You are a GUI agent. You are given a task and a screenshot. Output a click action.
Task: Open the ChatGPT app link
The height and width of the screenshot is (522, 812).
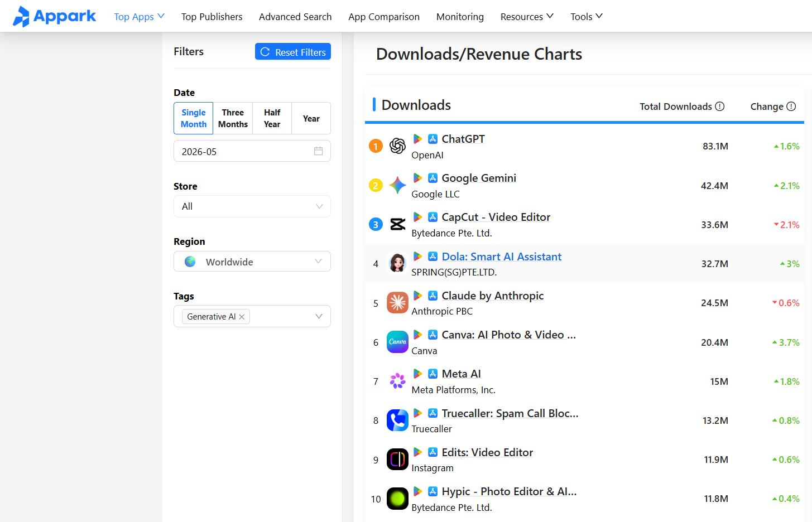463,139
